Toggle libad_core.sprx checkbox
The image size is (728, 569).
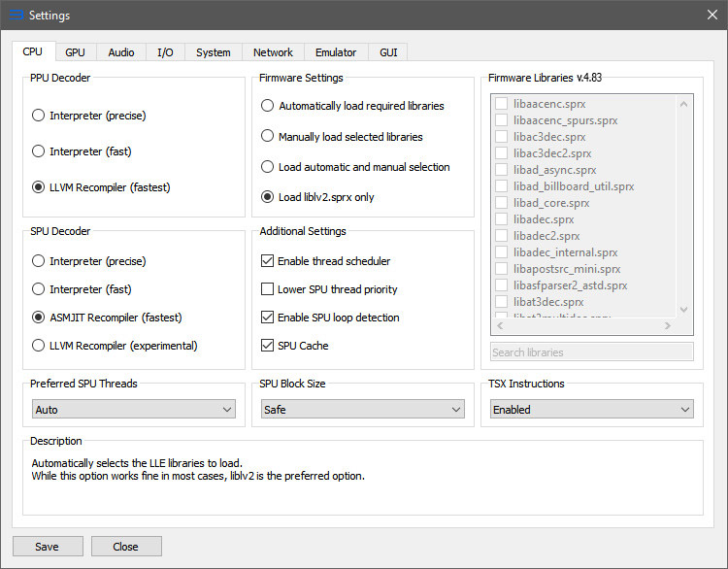point(502,203)
